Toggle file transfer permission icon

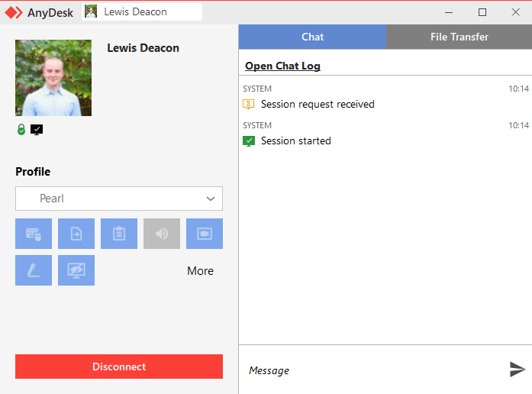coord(76,234)
